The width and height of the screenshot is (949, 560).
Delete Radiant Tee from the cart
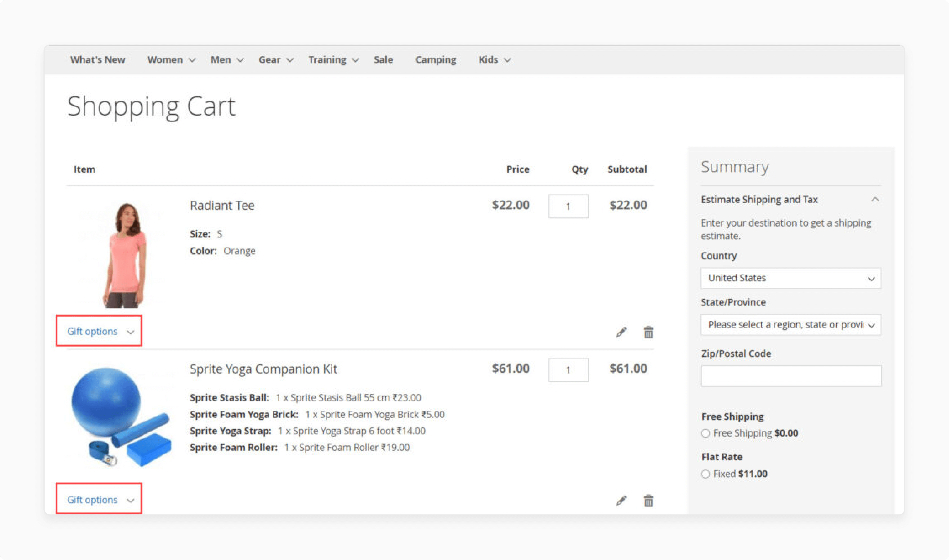(x=648, y=332)
